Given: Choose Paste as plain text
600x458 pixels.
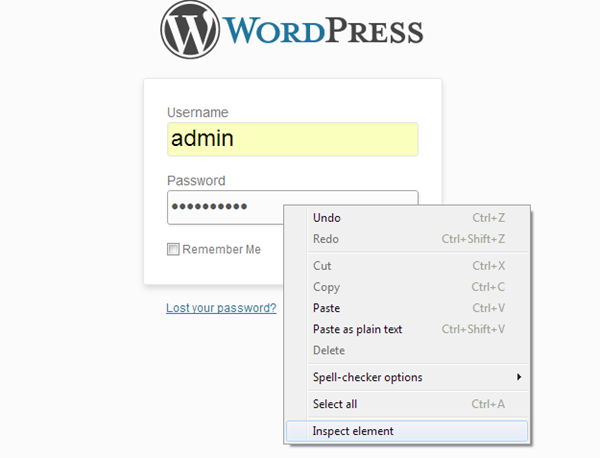Looking at the screenshot, I should pos(407,329).
